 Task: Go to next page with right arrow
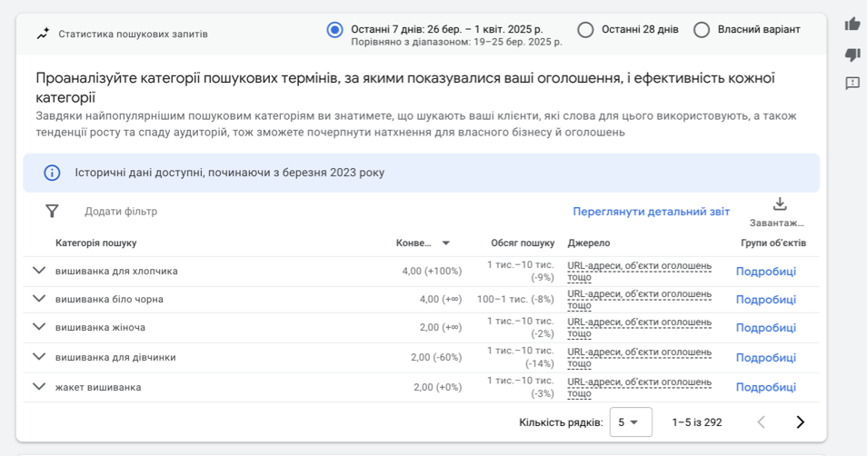[x=800, y=422]
